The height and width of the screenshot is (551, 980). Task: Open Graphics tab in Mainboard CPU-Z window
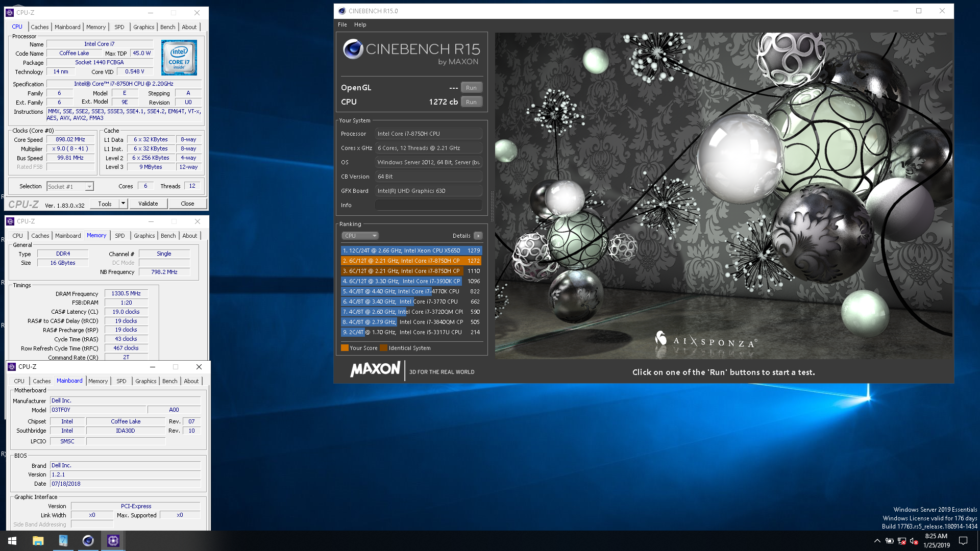(x=146, y=381)
